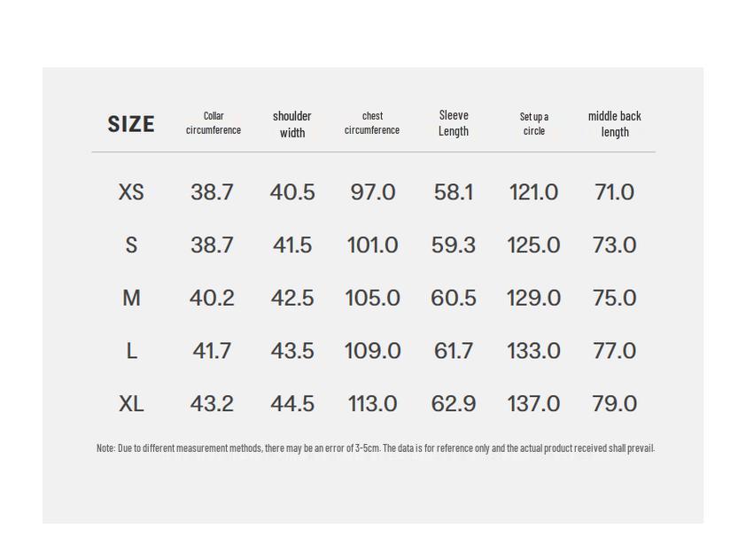Click the measurement error note text

point(376,448)
